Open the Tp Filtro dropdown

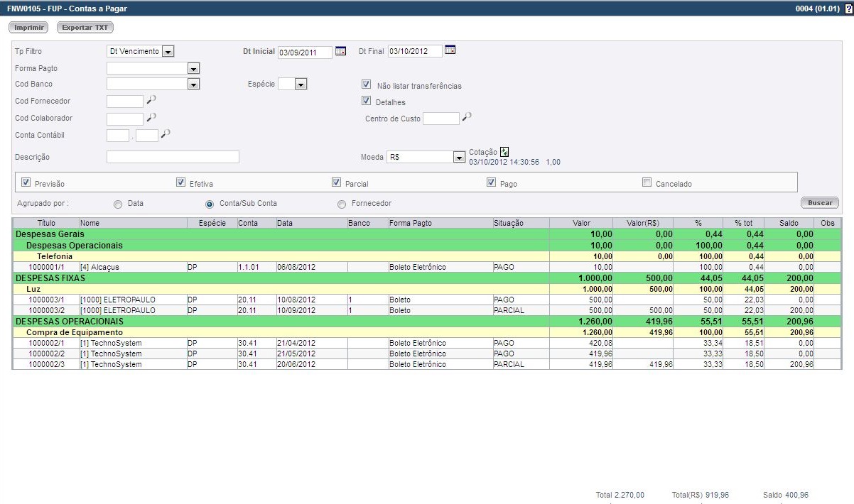click(x=168, y=52)
